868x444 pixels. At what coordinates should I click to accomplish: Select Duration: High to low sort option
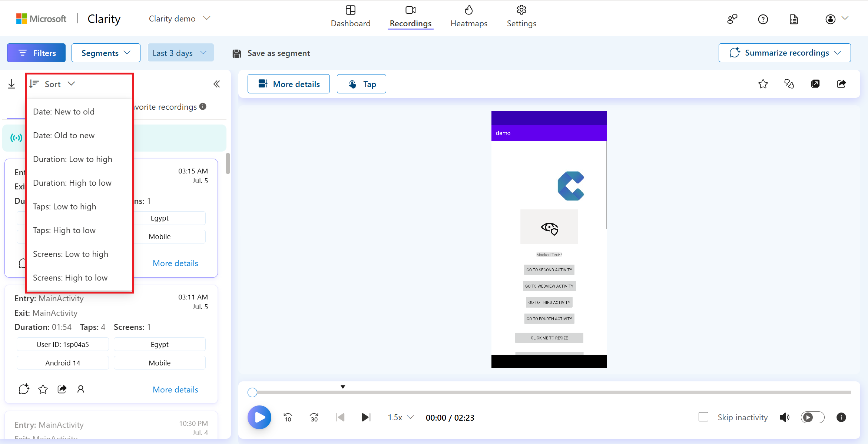pyautogui.click(x=72, y=182)
